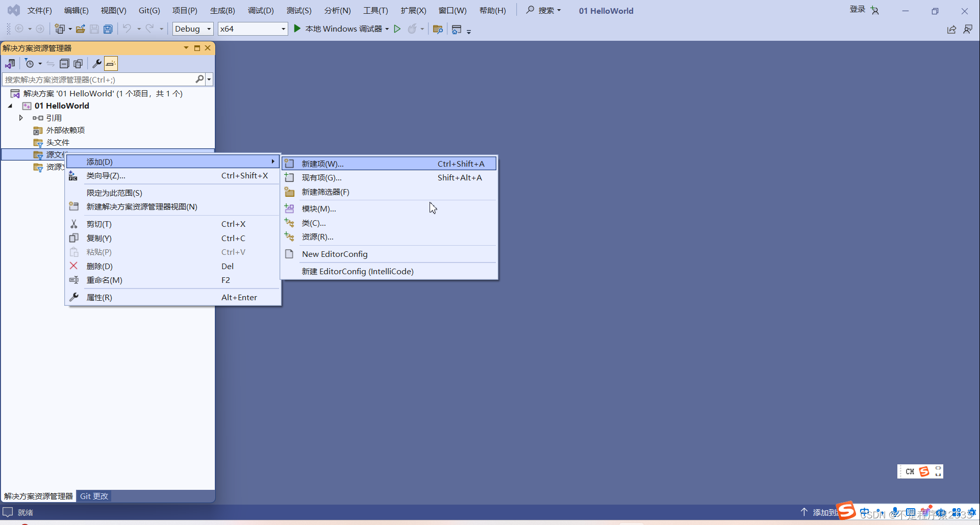Click the redo arrow icon
The height and width of the screenshot is (525, 980).
pyautogui.click(x=150, y=29)
